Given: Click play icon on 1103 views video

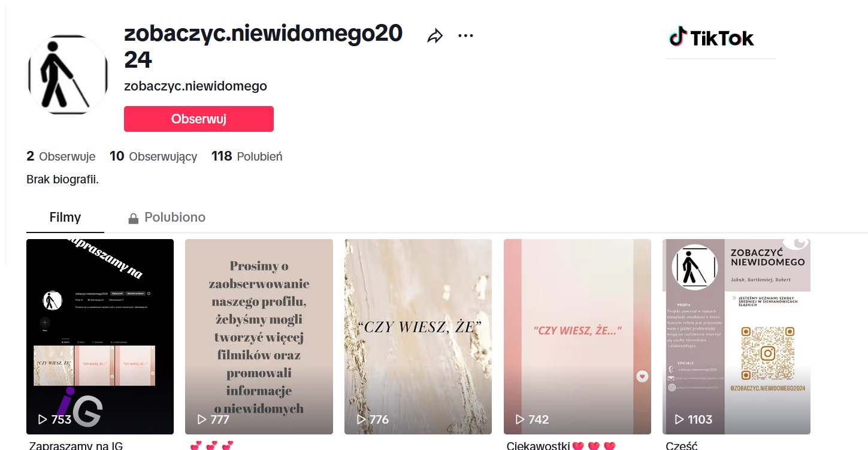Looking at the screenshot, I should (679, 419).
